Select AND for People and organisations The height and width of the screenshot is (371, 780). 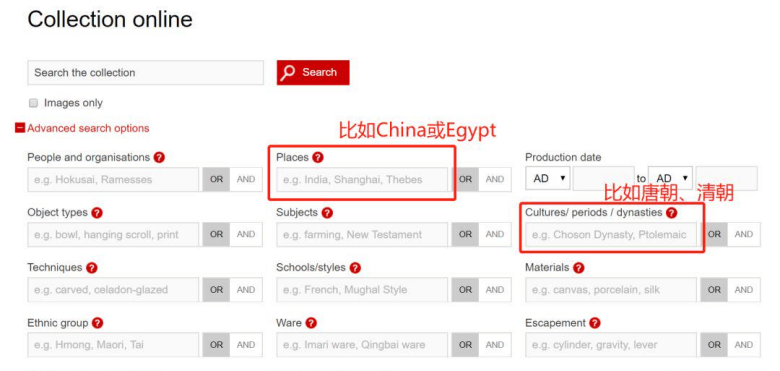[246, 180]
